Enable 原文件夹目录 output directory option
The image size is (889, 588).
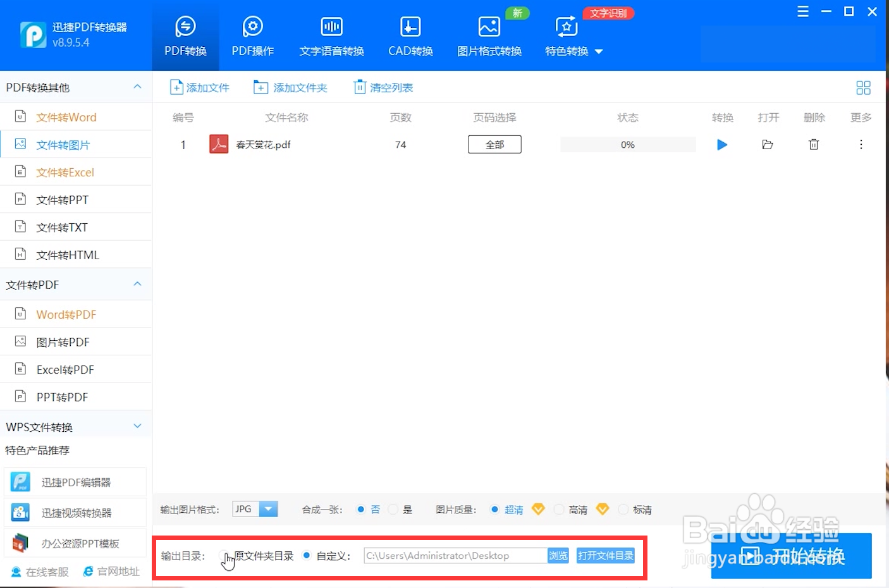pyautogui.click(x=226, y=555)
